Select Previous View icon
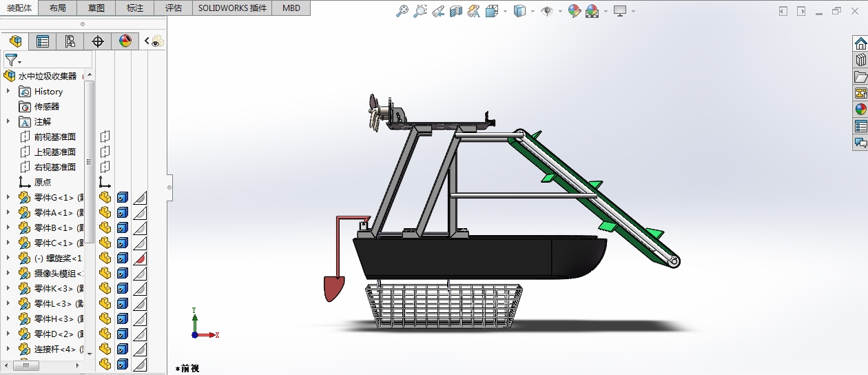 [x=437, y=11]
